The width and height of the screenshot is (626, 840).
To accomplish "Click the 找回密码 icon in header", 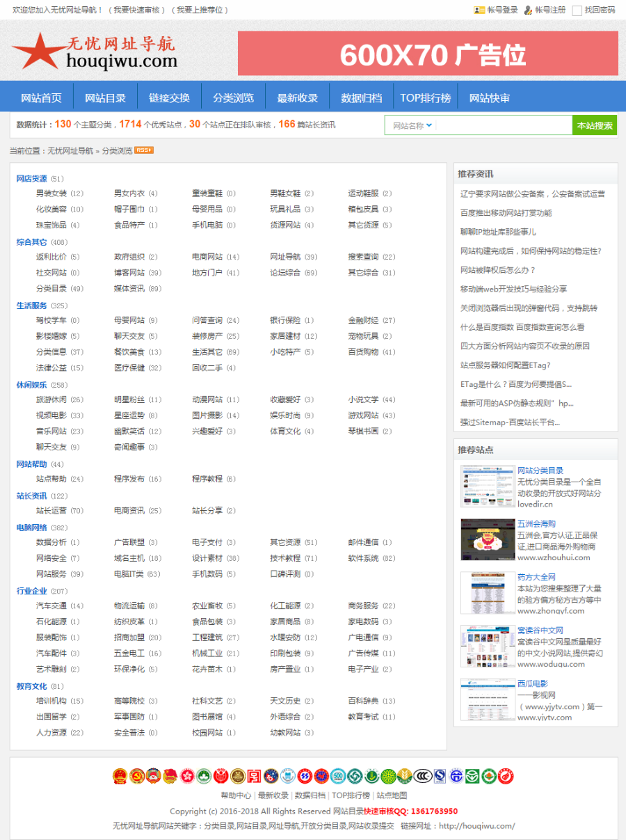I will (575, 10).
